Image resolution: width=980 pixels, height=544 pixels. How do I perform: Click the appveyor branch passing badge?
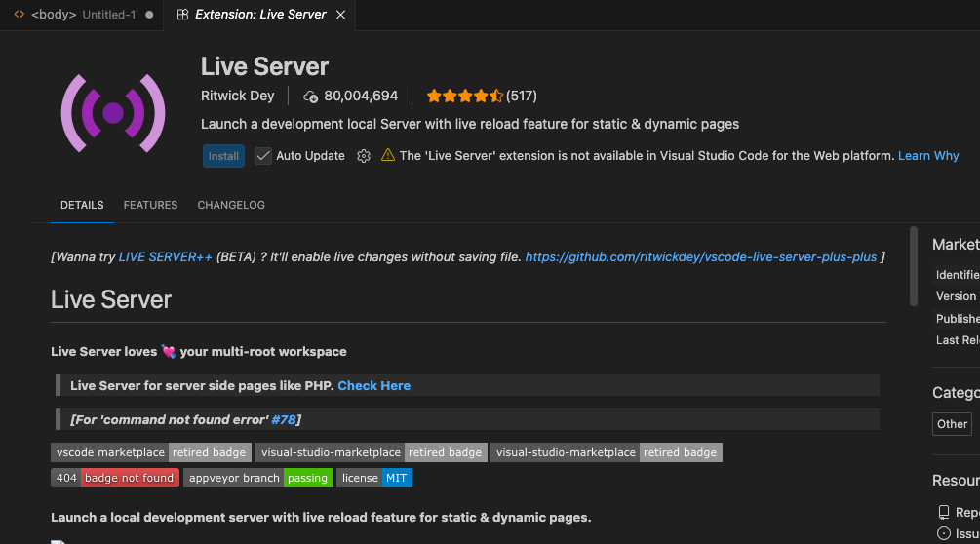point(258,478)
